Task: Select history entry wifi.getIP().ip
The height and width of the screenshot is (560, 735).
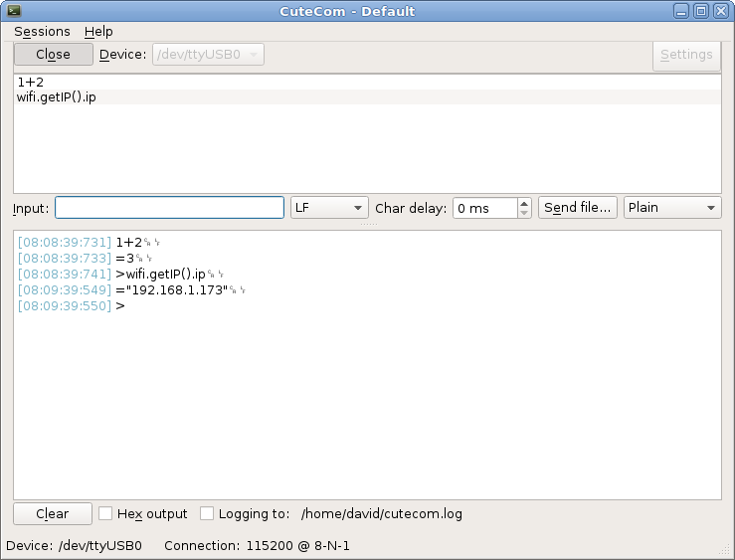Action: pos(367,97)
